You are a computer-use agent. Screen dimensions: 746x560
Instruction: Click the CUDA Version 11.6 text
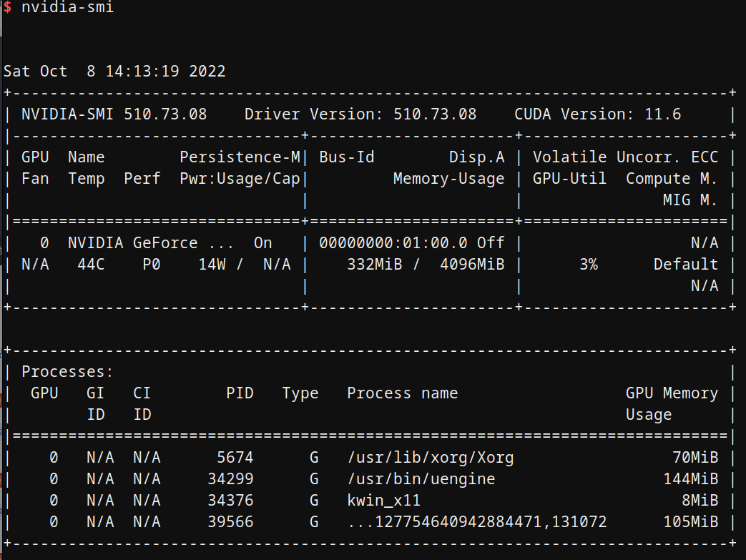598,114
